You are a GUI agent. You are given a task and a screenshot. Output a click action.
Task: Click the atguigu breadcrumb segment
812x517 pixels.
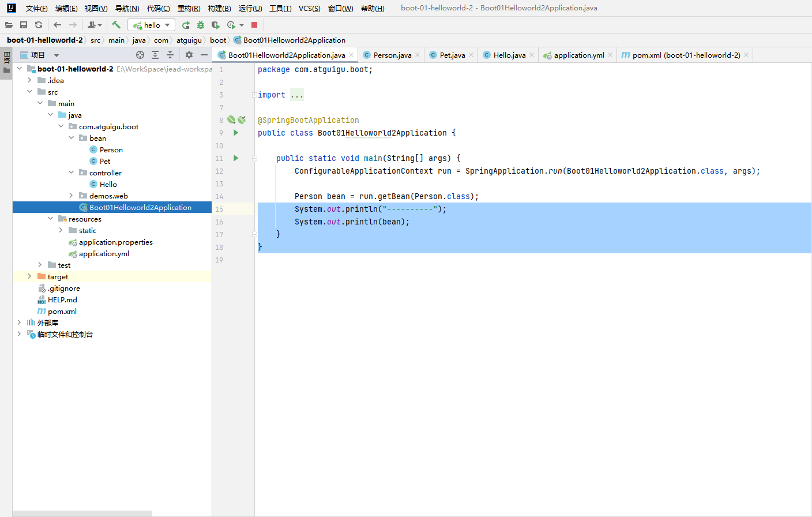coord(189,40)
